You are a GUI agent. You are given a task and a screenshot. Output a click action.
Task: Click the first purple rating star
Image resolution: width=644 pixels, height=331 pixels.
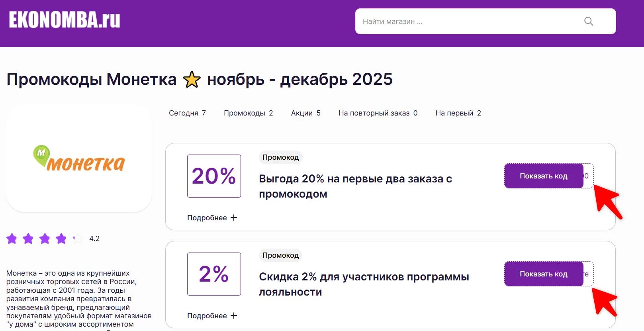coord(12,238)
